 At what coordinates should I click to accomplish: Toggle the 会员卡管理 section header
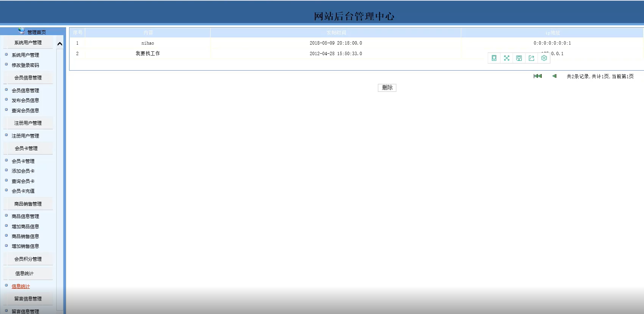(x=26, y=148)
